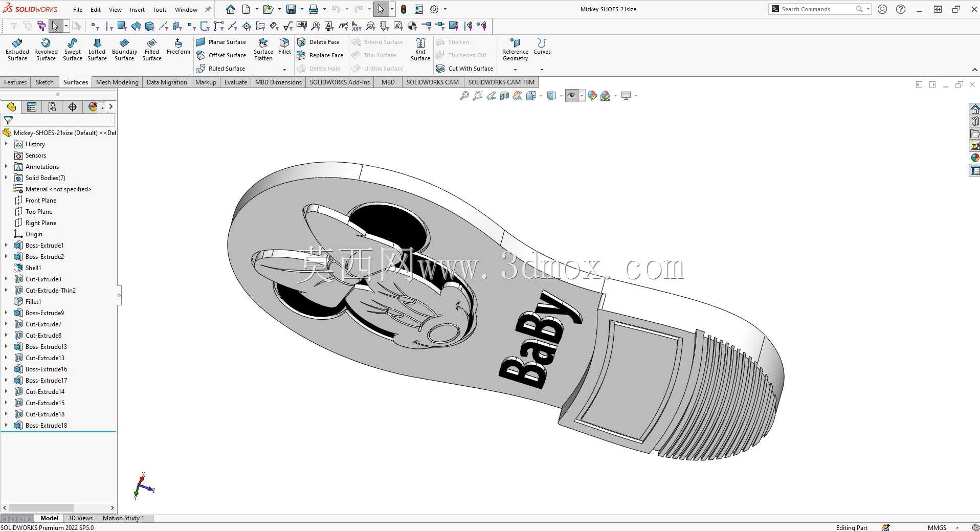Select the Revolved Surface tool
This screenshot has width=980, height=531.
[x=46, y=50]
